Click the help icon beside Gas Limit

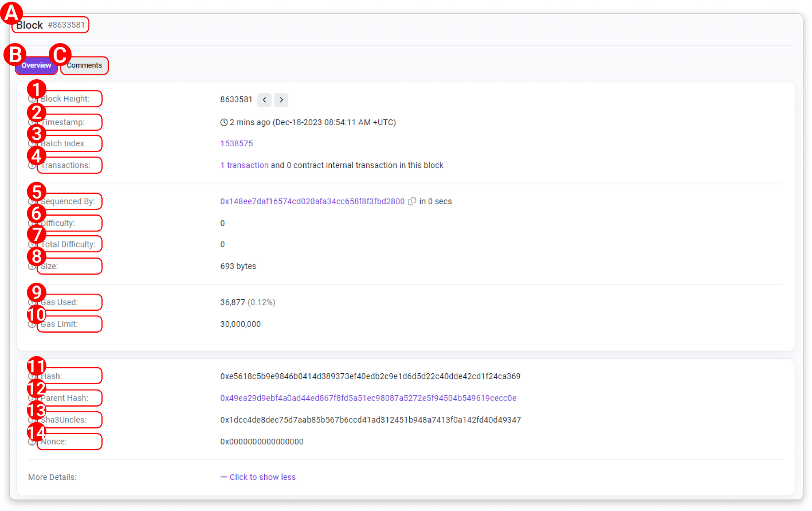(x=32, y=324)
